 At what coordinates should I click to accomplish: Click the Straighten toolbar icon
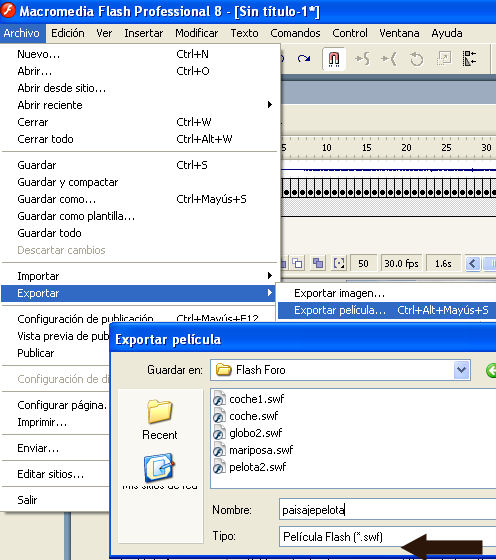[x=389, y=59]
